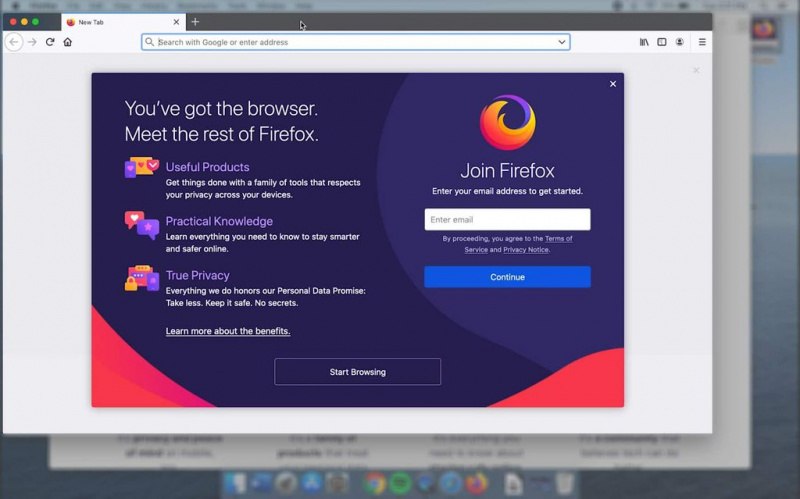The width and height of the screenshot is (800, 499).
Task: Click the Start Browsing button
Action: [357, 372]
